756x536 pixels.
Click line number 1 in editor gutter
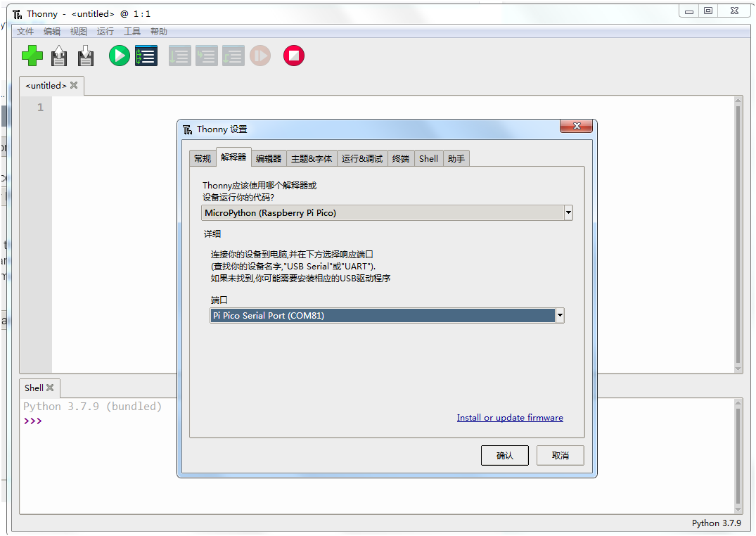pos(41,107)
